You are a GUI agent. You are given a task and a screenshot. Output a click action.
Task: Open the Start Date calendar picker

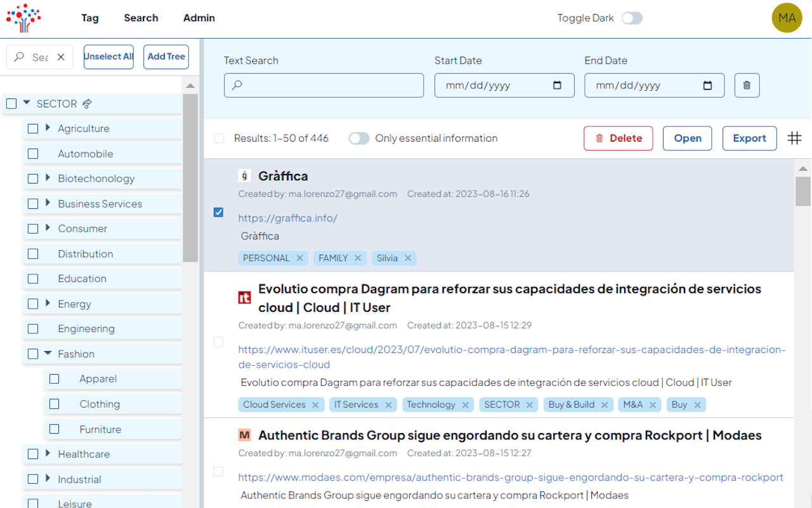click(x=558, y=86)
